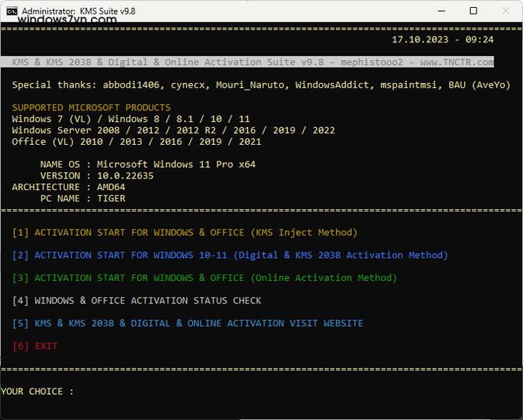The image size is (523, 420).
Task: Click the red [6] EXIT option
Action: 34,346
